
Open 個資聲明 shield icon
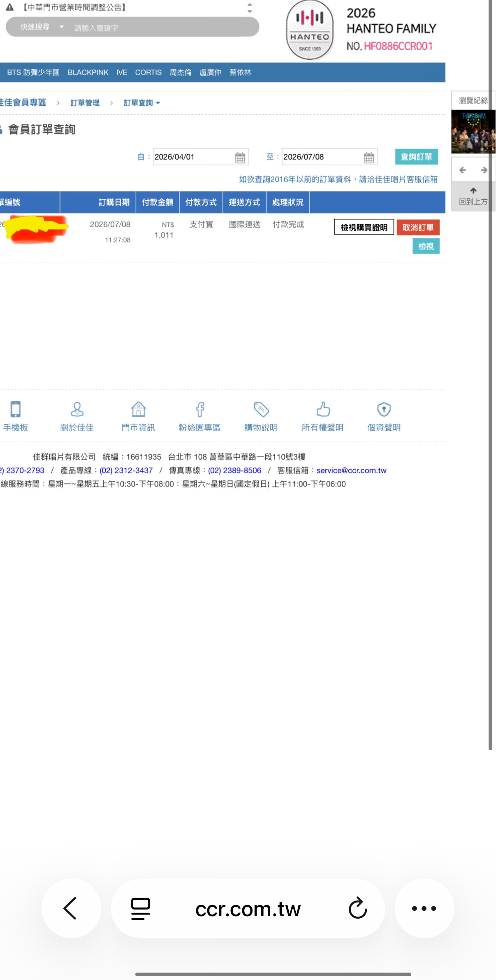[x=384, y=409]
